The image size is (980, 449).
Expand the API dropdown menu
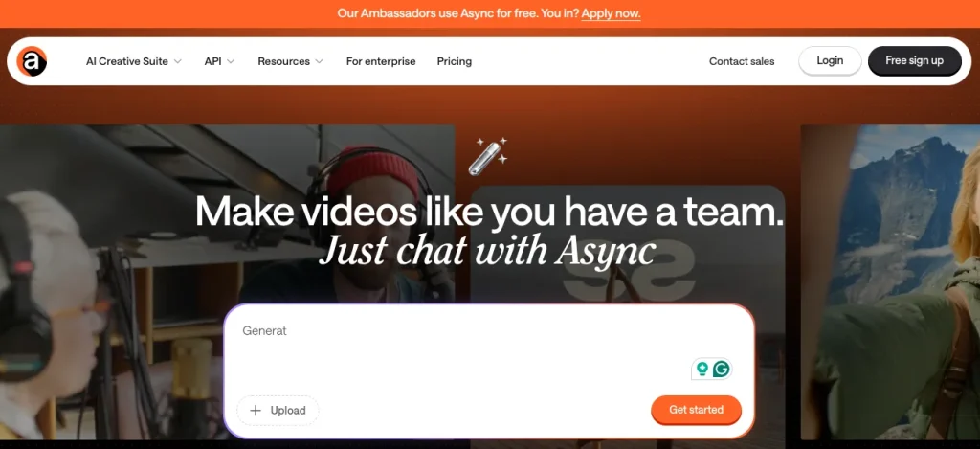(x=219, y=61)
